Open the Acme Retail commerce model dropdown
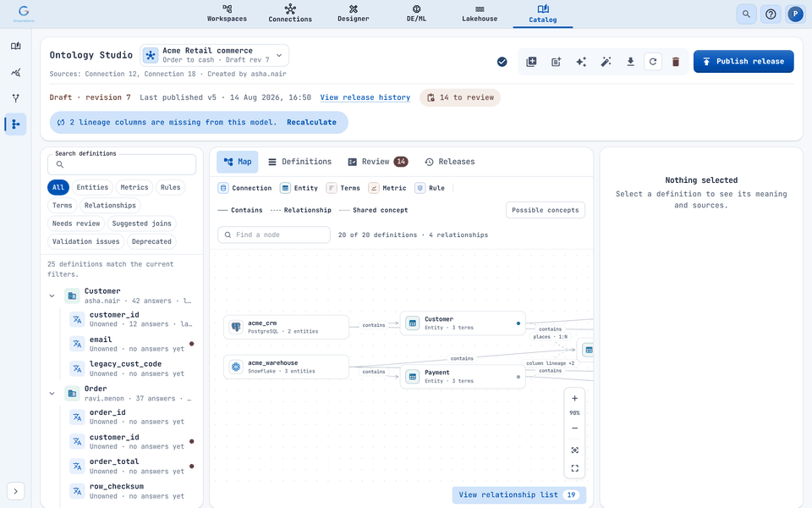This screenshot has width=812, height=508. pyautogui.click(x=214, y=55)
